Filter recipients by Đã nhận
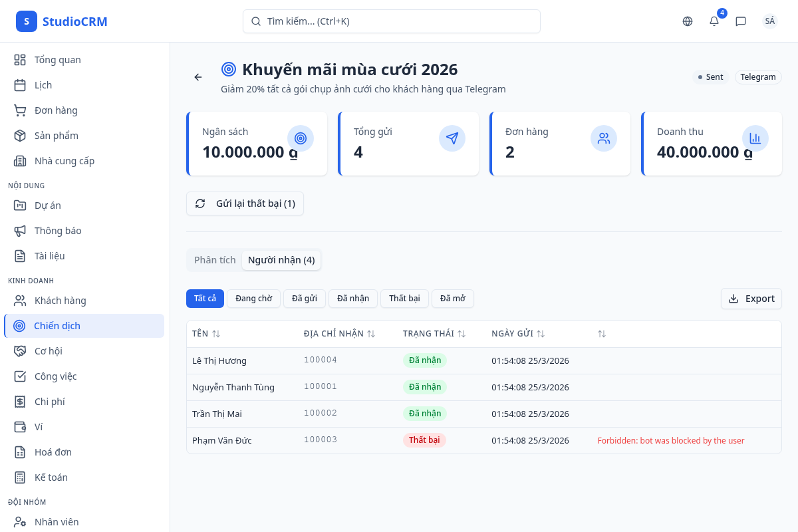 tap(352, 299)
